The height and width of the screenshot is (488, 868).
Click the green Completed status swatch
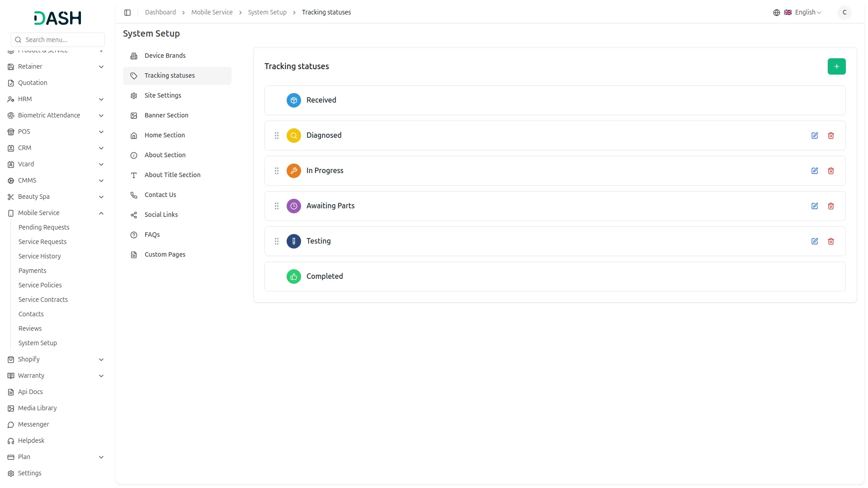pos(293,276)
